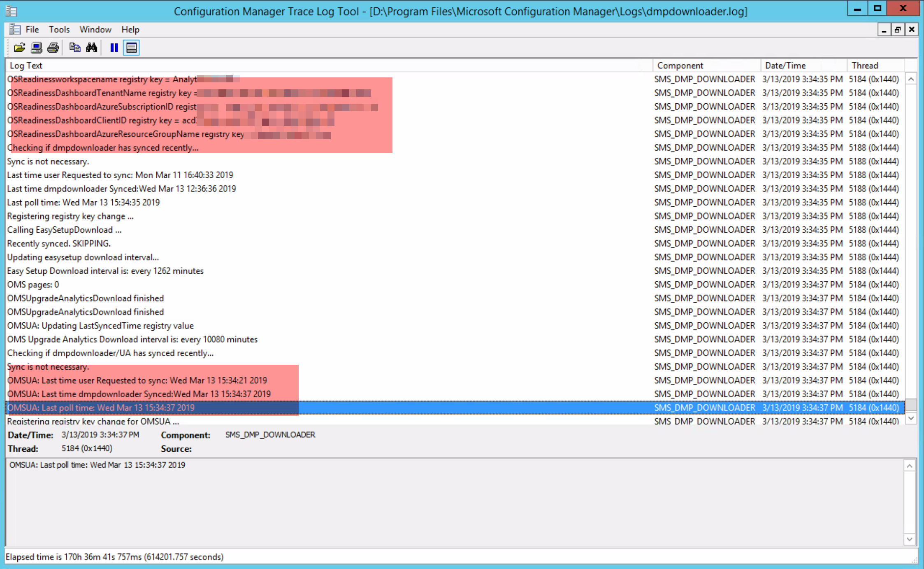
Task: Open Find with the binoculars icon
Action: click(91, 48)
